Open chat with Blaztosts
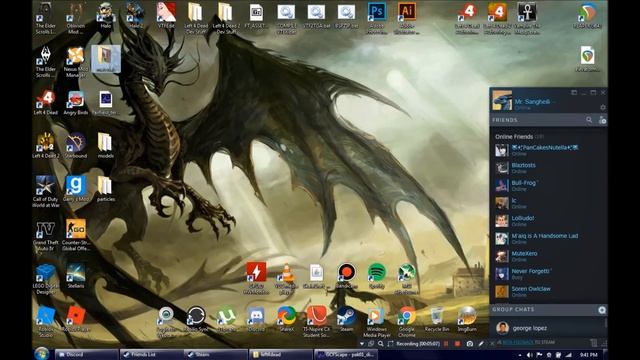640x360 pixels. coord(548,168)
